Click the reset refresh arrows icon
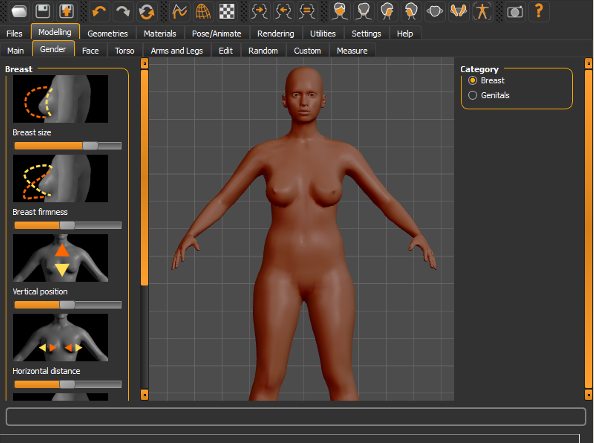The width and height of the screenshot is (594, 443). [x=147, y=11]
